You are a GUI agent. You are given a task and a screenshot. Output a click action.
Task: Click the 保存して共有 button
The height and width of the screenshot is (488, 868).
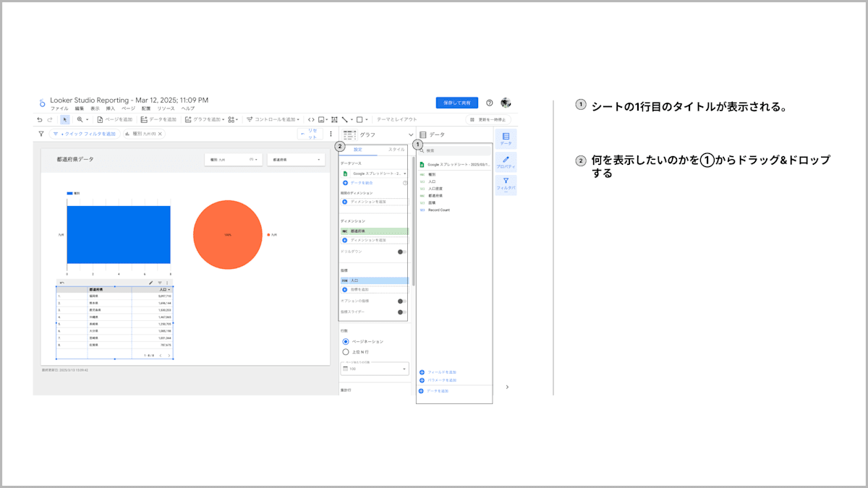[457, 103]
